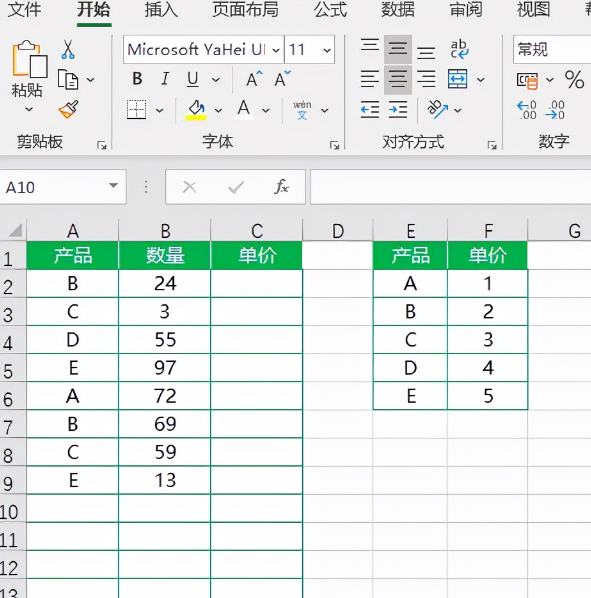Expand the Paste options arrow
The height and width of the screenshot is (598, 591).
click(29, 110)
